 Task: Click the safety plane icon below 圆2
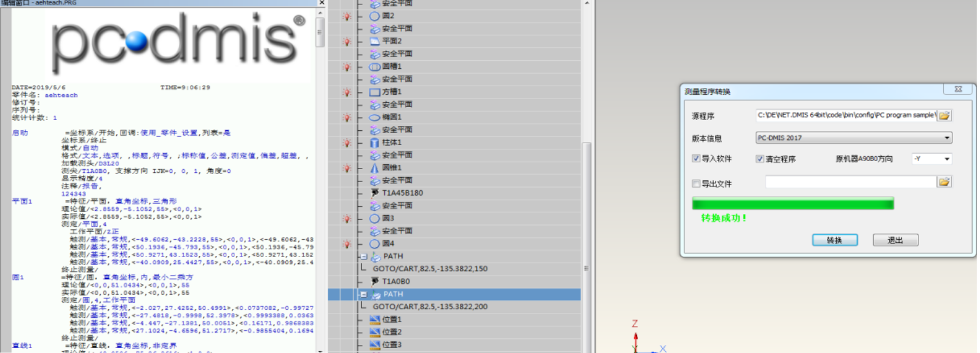(374, 29)
